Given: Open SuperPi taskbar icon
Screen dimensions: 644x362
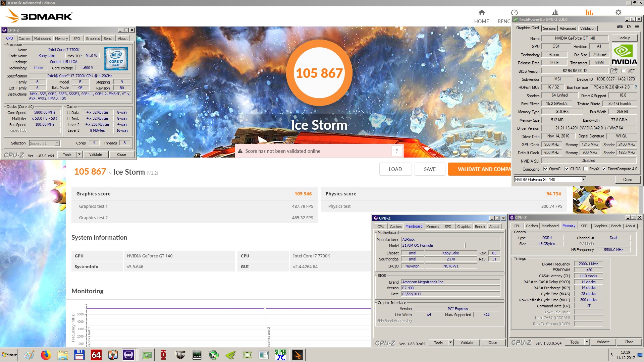Looking at the screenshot, I should [x=281, y=355].
